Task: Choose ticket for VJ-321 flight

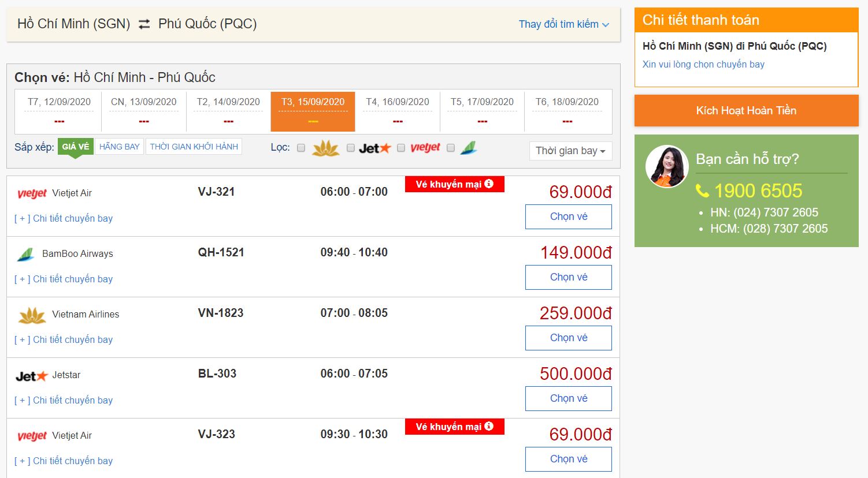Action: pyautogui.click(x=569, y=216)
